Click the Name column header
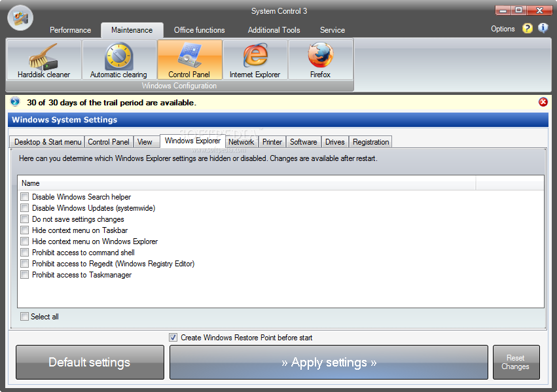The image size is (557, 392). pyautogui.click(x=247, y=183)
